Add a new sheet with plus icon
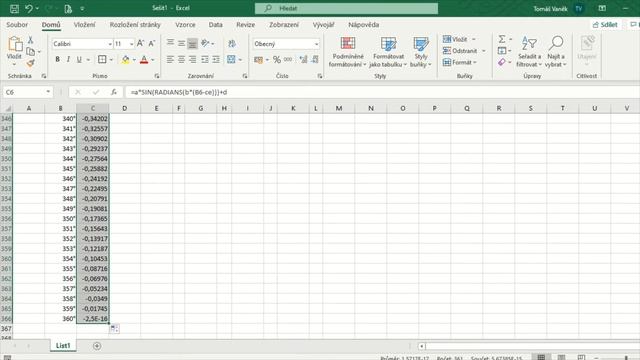This screenshot has width=640, height=360. [97, 346]
